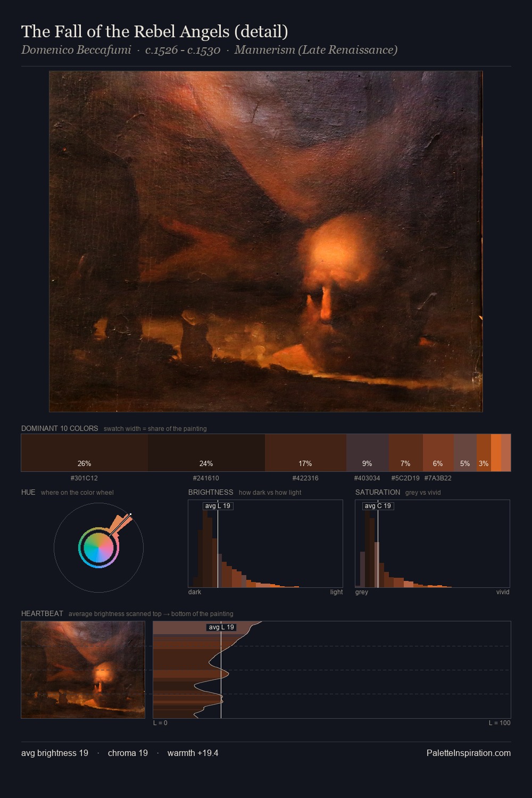
Task: Click the title 'The Fall of the Rebel Angels (detail)'
Action: click(x=155, y=32)
